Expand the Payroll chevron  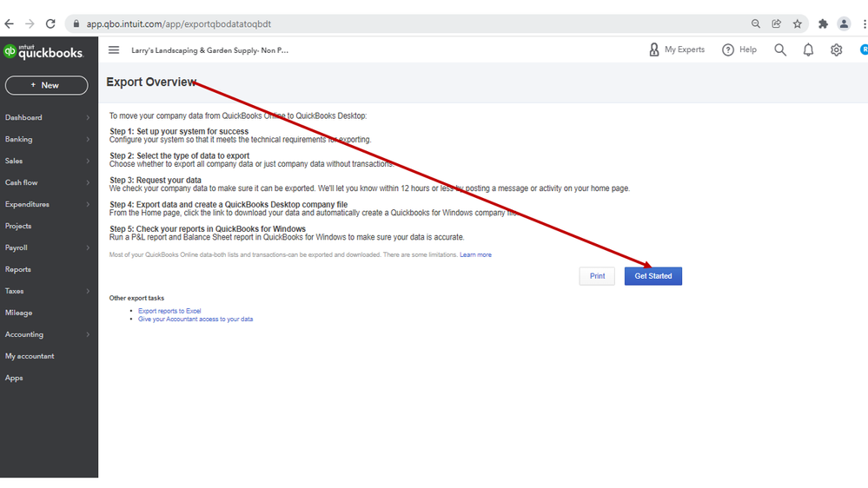[88, 247]
